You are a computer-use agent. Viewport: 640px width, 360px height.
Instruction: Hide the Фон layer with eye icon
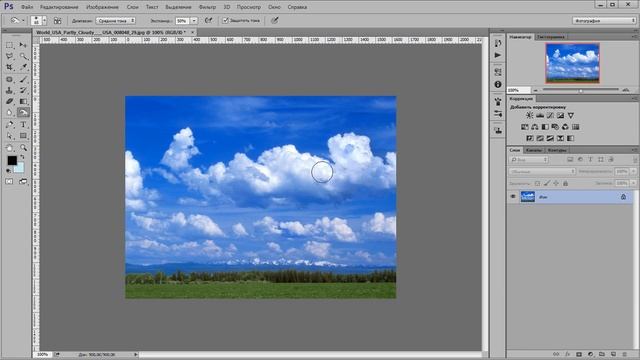[x=513, y=197]
